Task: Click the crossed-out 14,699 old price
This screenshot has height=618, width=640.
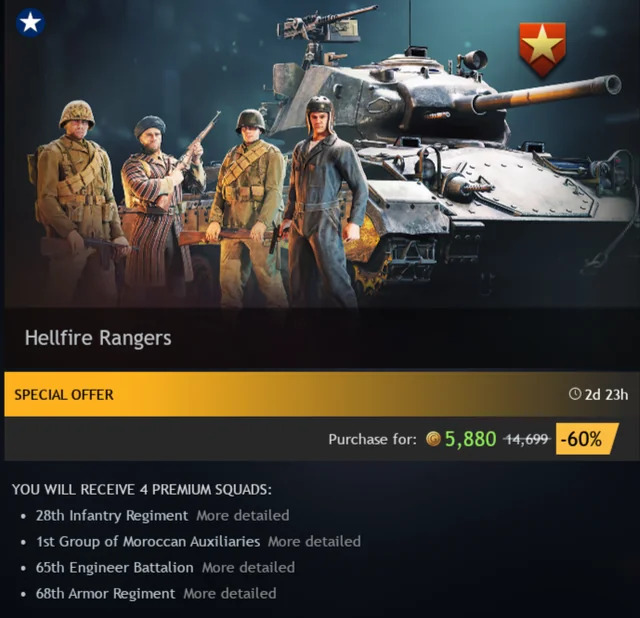Action: tap(527, 439)
